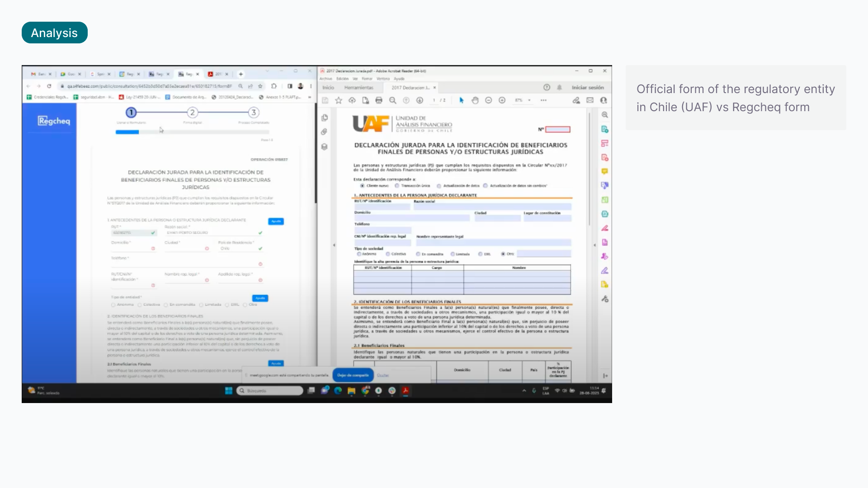Viewport: 868px width, 488px height.
Task: Print the PDF using the printer icon
Action: click(379, 100)
